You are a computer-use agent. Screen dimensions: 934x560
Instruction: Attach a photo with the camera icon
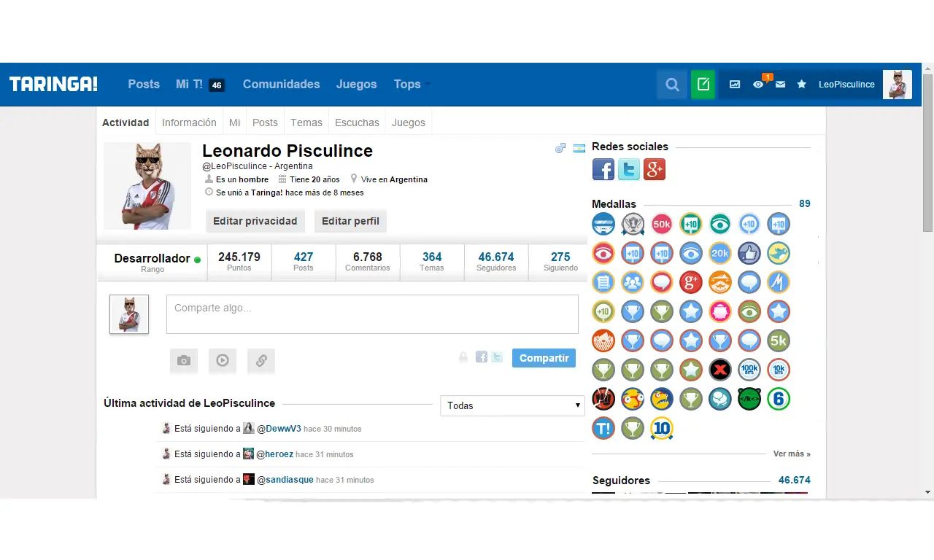[x=184, y=360]
